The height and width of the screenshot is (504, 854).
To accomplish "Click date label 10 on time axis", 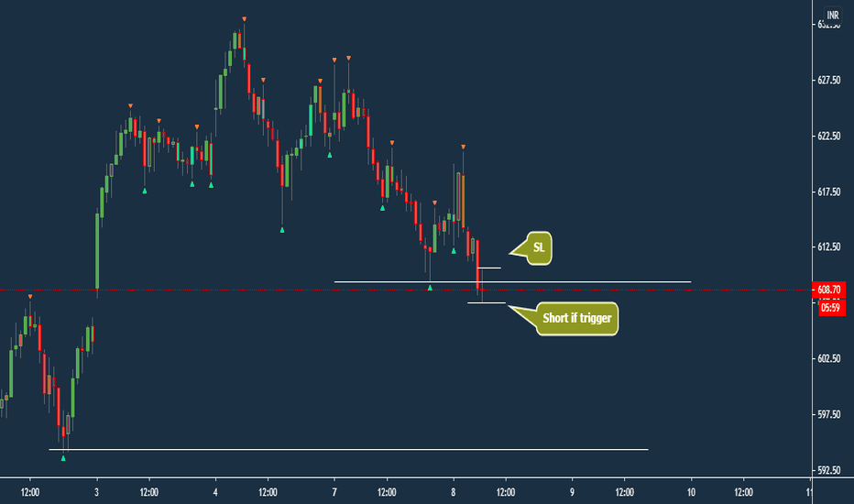I will click(691, 493).
